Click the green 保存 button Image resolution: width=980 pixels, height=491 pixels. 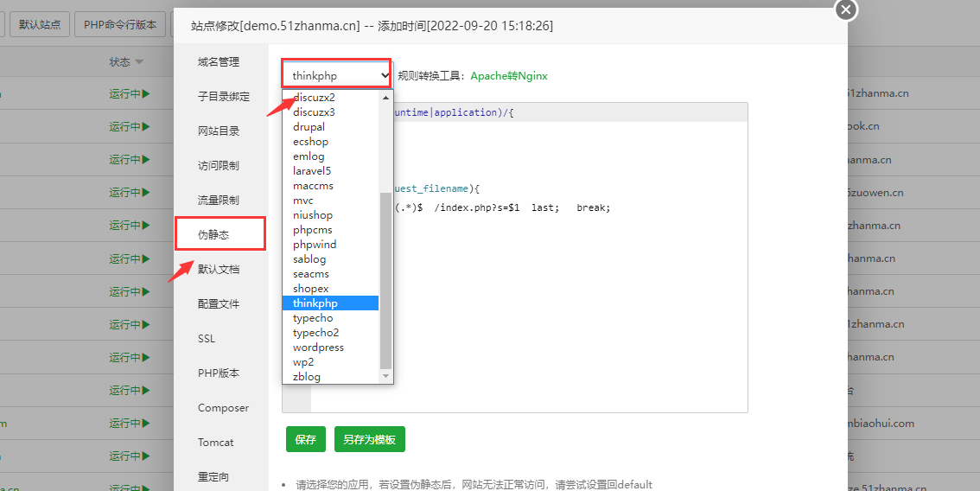pyautogui.click(x=305, y=439)
